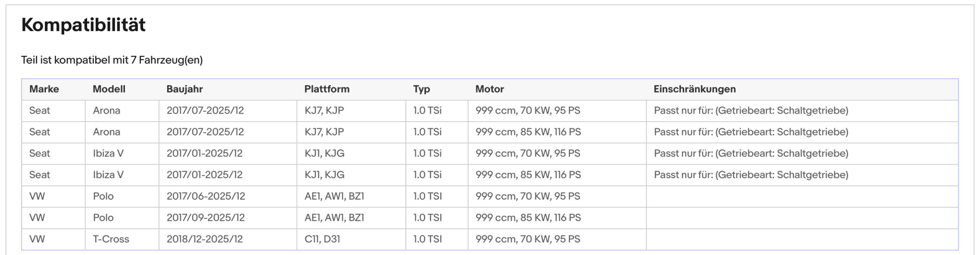Click the Marke column header
The image size is (980, 255).
coord(44,89)
